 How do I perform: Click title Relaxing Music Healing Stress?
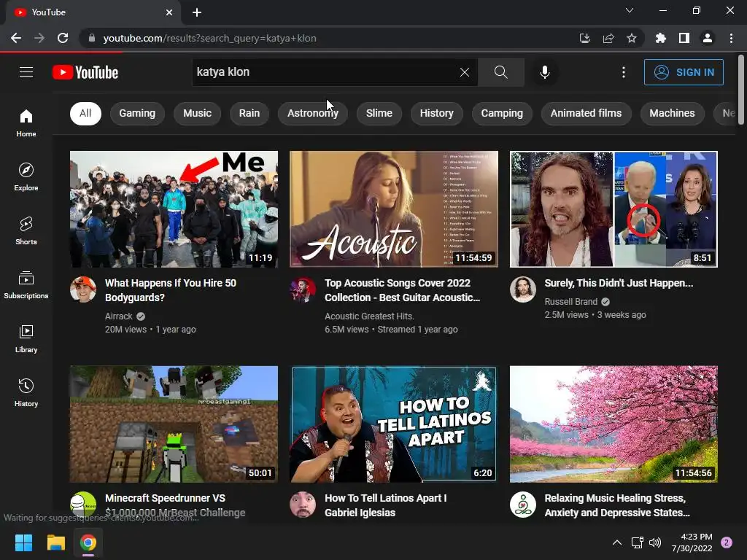(617, 505)
